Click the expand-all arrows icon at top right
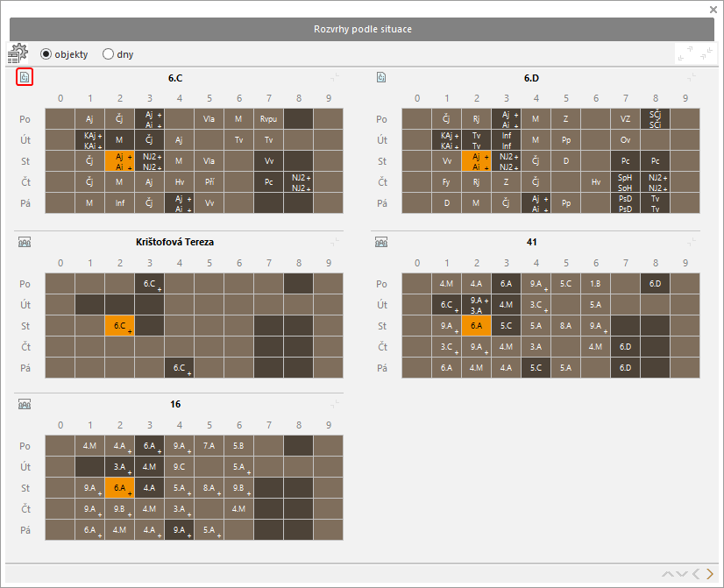724x588 pixels. coord(685,53)
